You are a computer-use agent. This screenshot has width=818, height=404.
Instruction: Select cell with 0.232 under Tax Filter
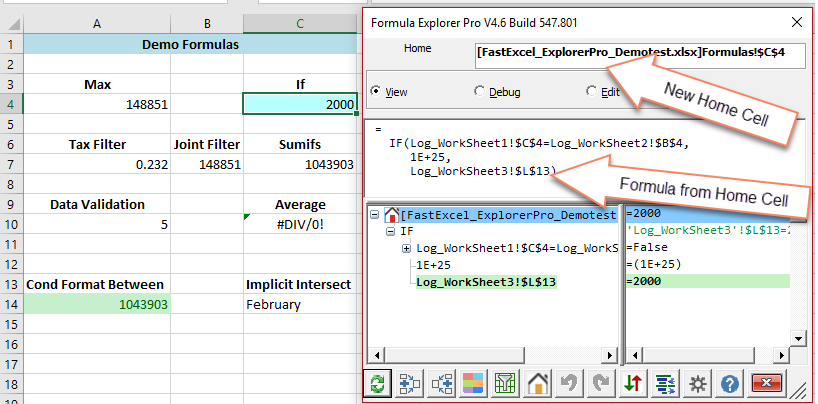click(x=97, y=164)
